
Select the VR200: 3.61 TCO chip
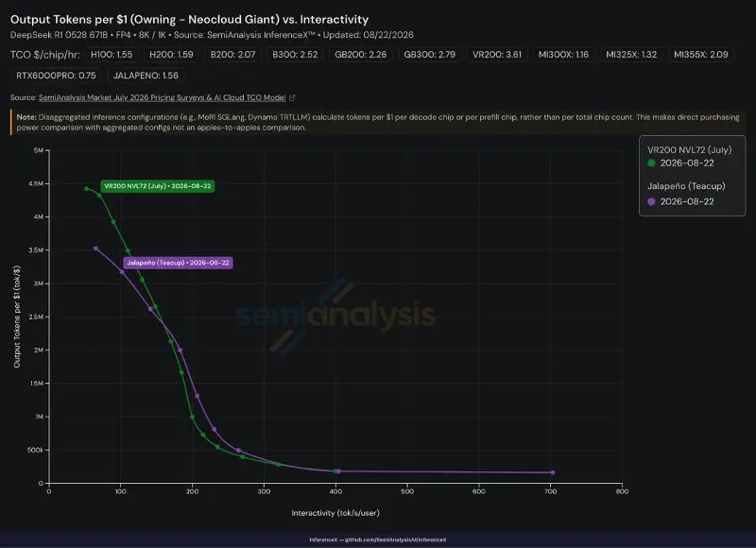click(497, 55)
